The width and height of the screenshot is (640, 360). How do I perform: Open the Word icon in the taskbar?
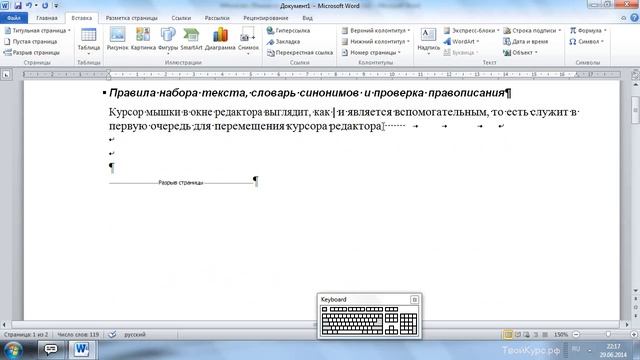click(82, 350)
